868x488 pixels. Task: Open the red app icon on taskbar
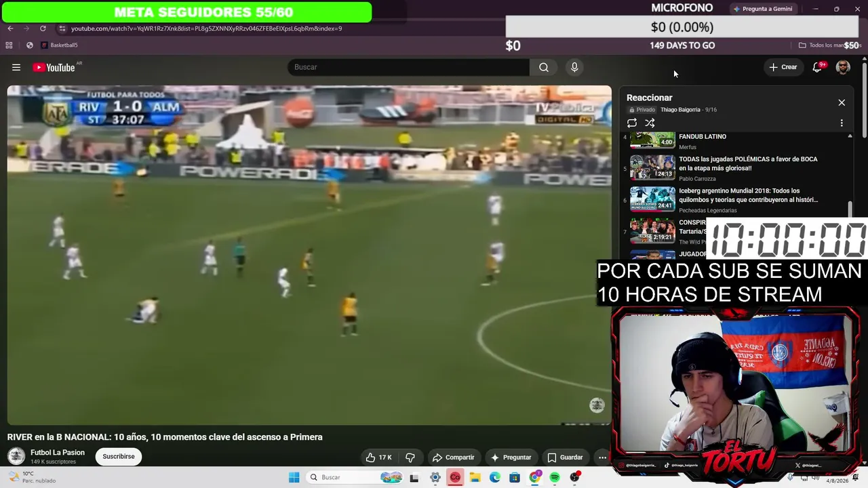coord(455,478)
